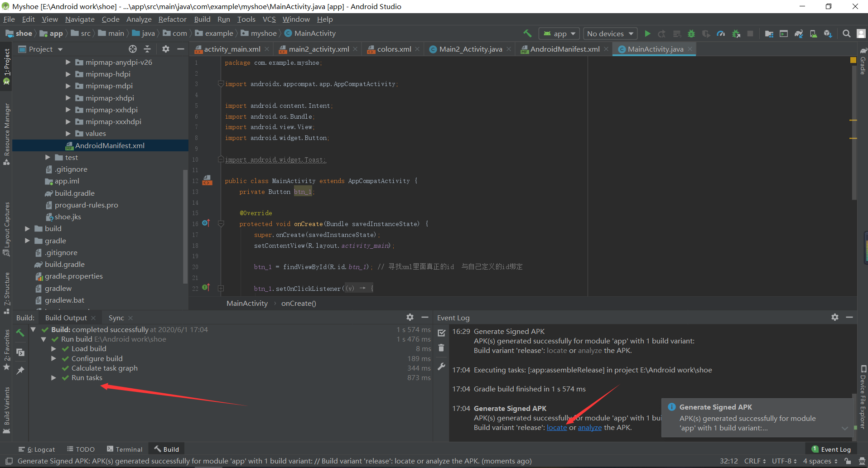Open Project Structure icon in toolbar
The image size is (868, 468).
[x=769, y=34]
